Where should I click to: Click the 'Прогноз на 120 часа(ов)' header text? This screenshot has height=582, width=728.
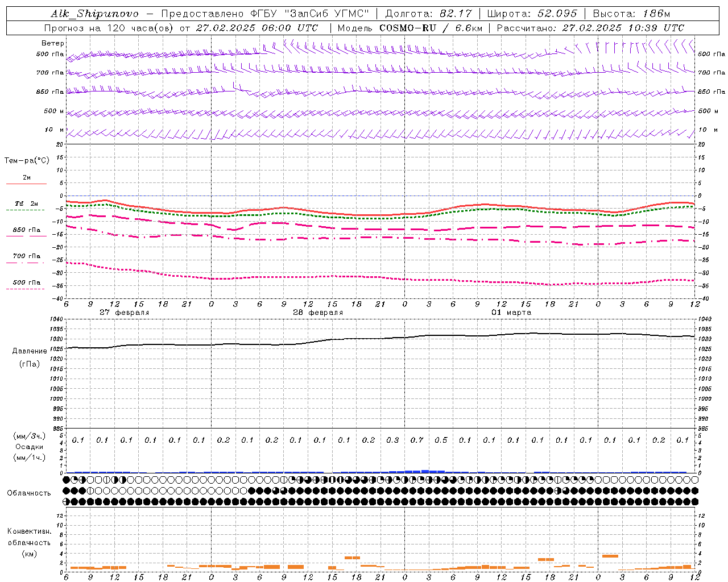109,28
